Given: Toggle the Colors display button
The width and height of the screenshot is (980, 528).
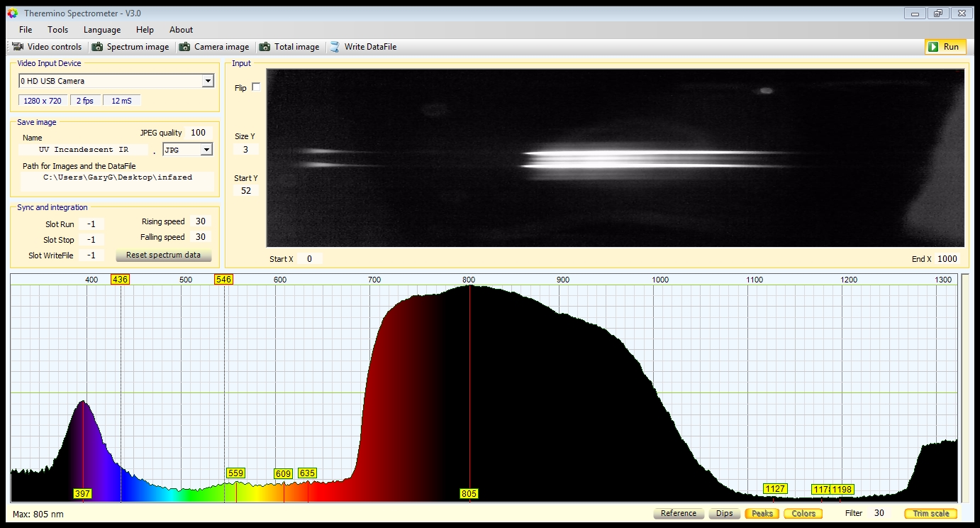Looking at the screenshot, I should click(803, 513).
